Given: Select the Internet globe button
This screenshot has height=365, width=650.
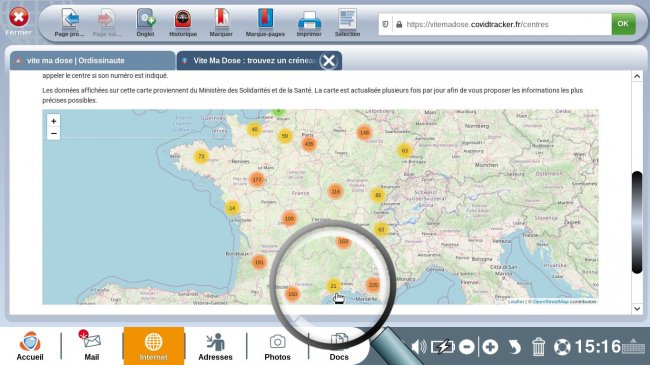Looking at the screenshot, I should pos(153,346).
